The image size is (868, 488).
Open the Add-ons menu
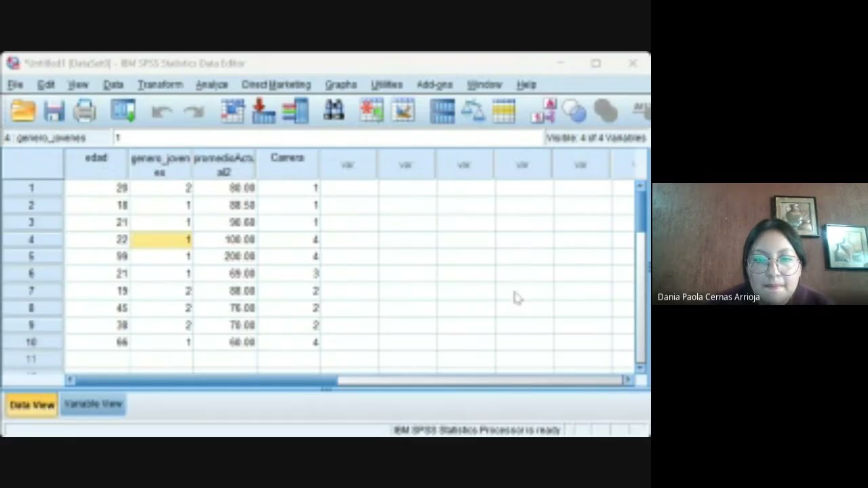point(435,85)
